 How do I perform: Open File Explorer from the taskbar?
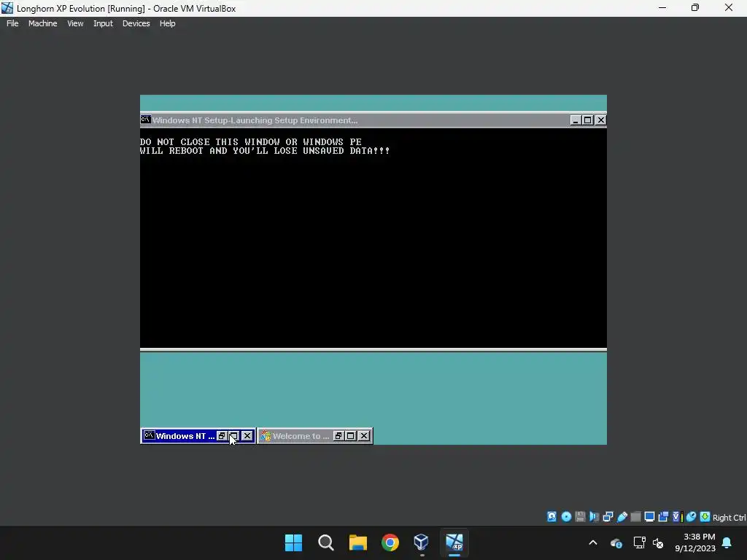point(357,542)
